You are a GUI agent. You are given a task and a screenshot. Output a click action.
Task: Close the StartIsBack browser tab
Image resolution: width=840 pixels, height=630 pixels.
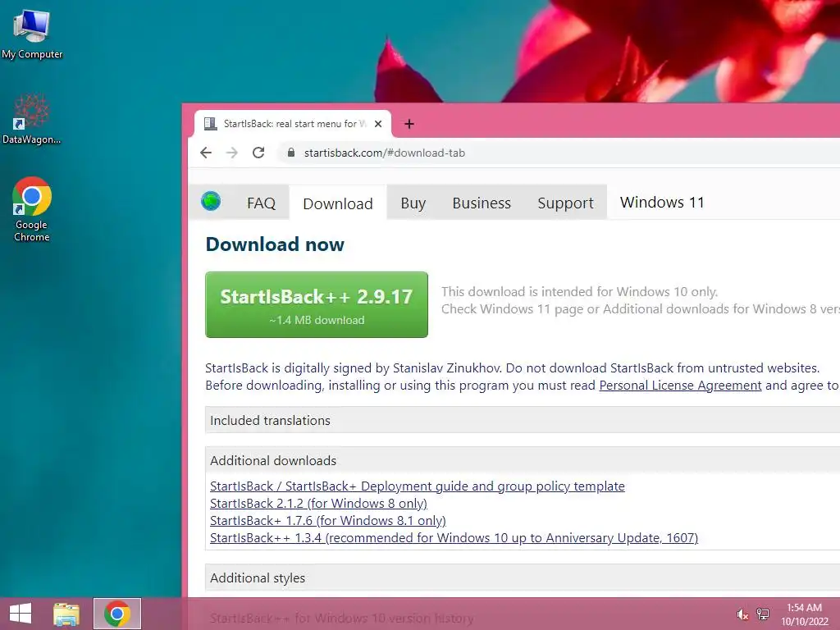pyautogui.click(x=378, y=124)
